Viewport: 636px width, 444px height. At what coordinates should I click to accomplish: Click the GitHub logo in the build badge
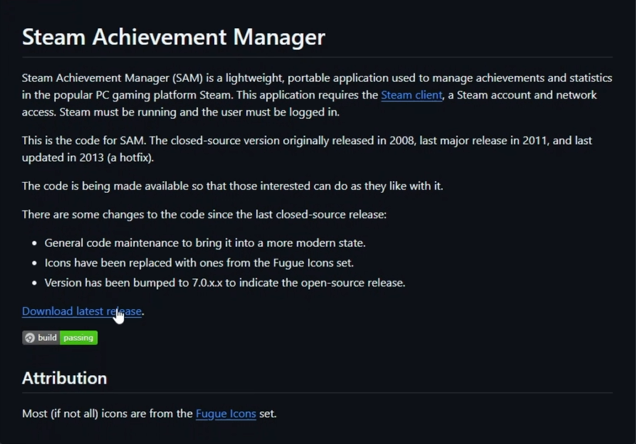tap(30, 338)
